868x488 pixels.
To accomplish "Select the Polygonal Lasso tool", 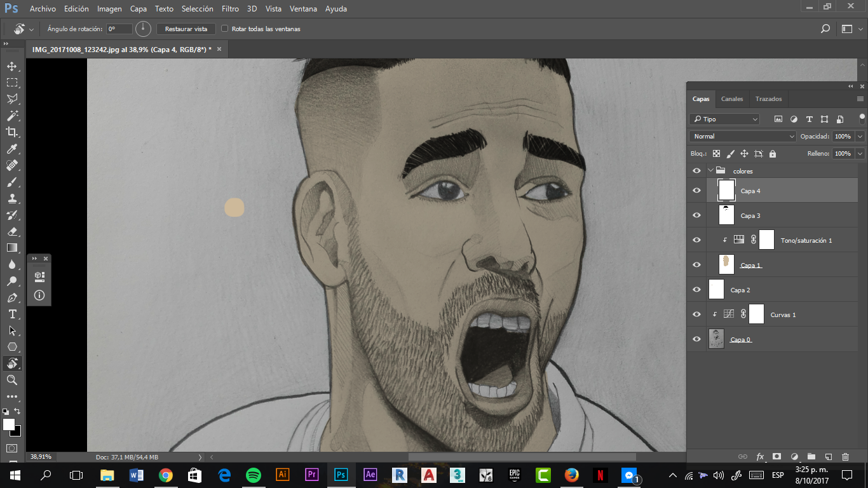I will (12, 99).
